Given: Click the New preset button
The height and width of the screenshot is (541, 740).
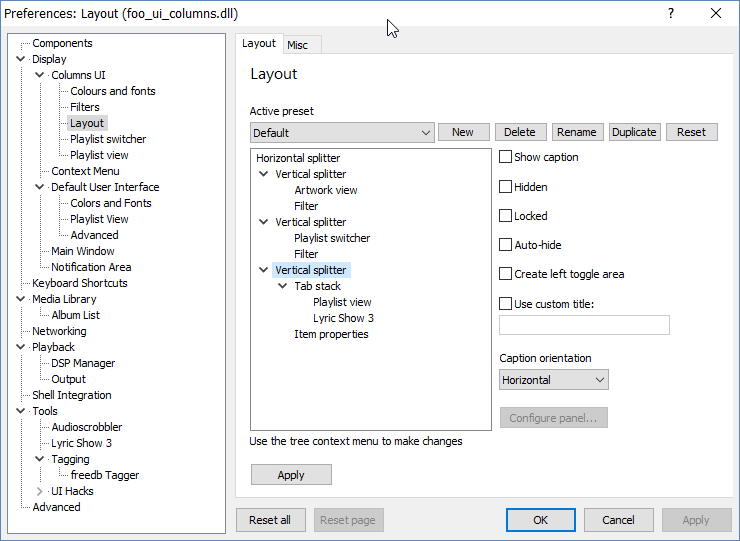Looking at the screenshot, I should coord(463,132).
